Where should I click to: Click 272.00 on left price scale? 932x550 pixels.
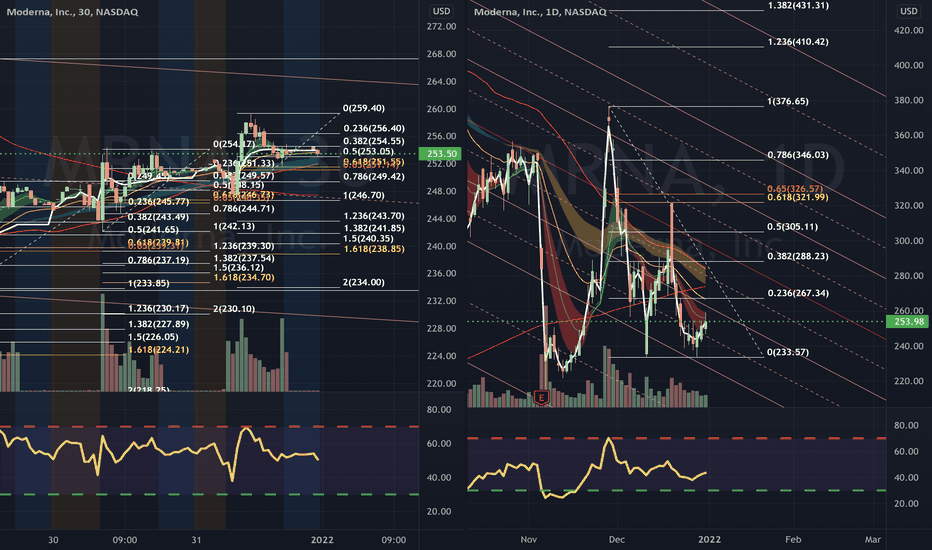(x=441, y=27)
